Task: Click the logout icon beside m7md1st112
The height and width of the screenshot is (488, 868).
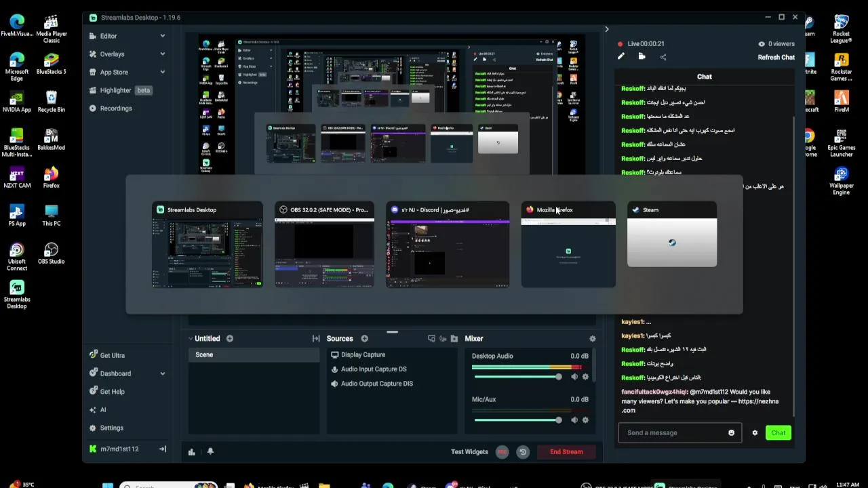Action: pyautogui.click(x=163, y=449)
